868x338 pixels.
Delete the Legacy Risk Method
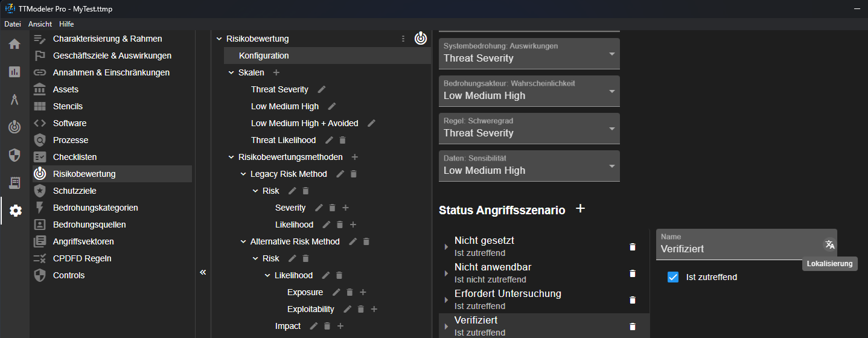click(x=354, y=174)
